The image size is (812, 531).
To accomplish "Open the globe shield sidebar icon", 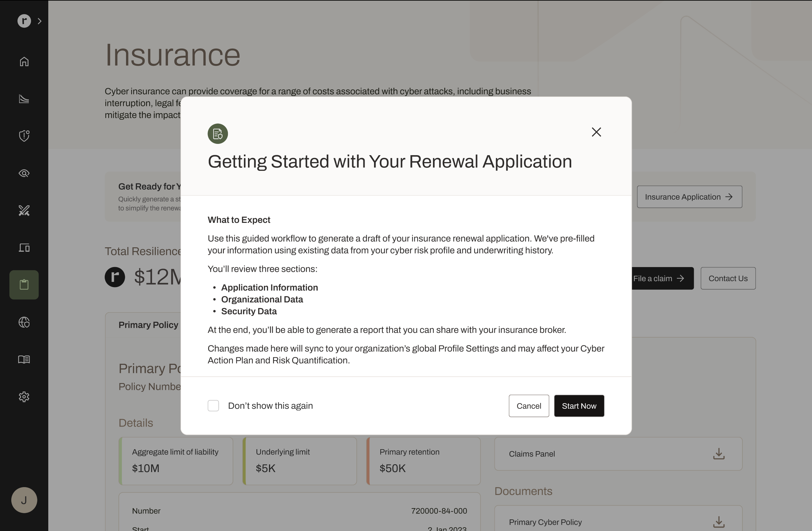I will [24, 322].
